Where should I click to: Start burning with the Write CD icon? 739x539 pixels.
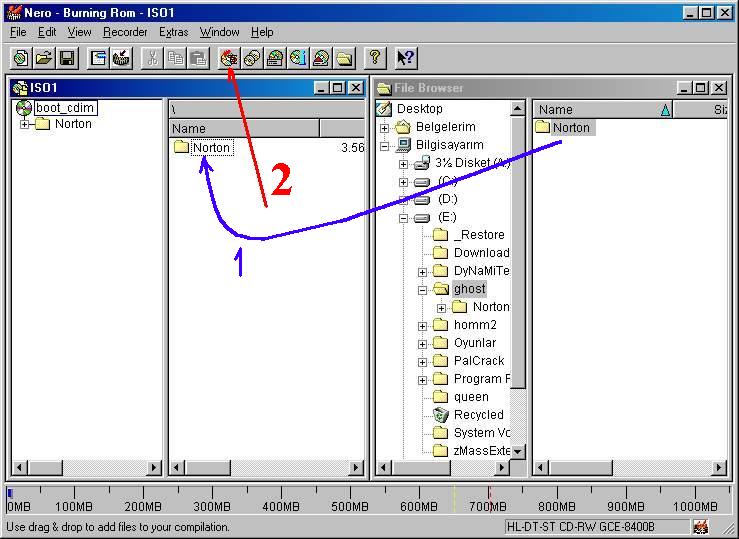pyautogui.click(x=230, y=58)
